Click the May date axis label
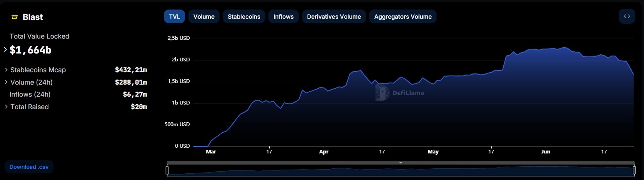 tap(433, 152)
